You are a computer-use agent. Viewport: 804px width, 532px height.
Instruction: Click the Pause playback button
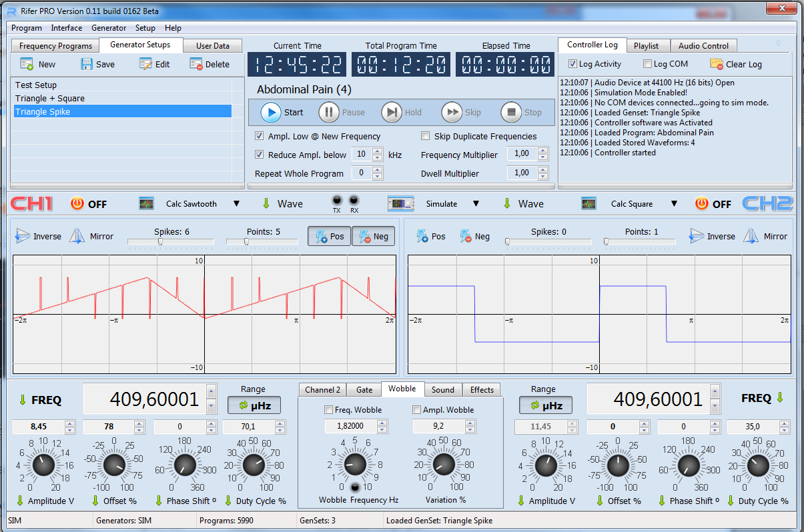(x=329, y=112)
